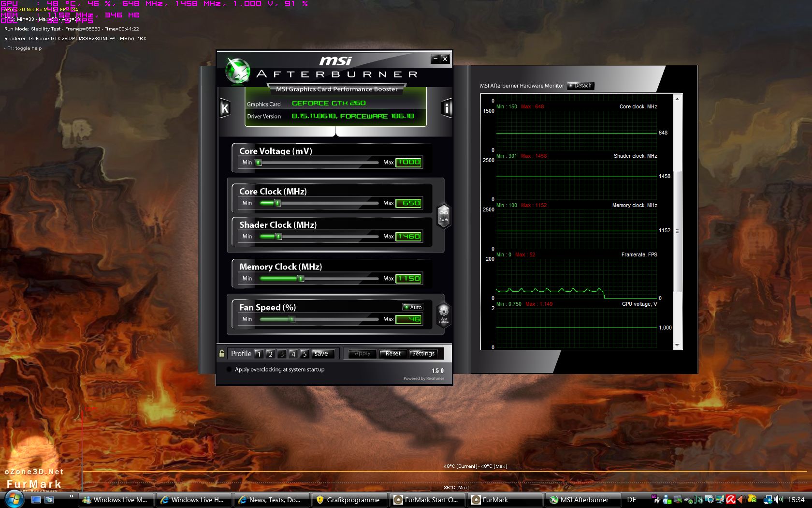Switch to FurMark Start O... taskbar item
Image resolution: width=812 pixels, height=508 pixels.
[x=427, y=500]
